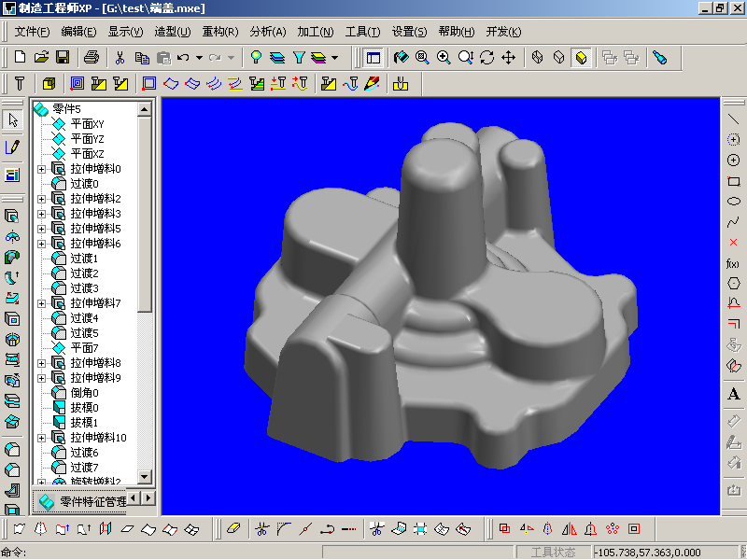Click the feature tree scroll-down arrow
The width and height of the screenshot is (747, 560).
coord(145,476)
